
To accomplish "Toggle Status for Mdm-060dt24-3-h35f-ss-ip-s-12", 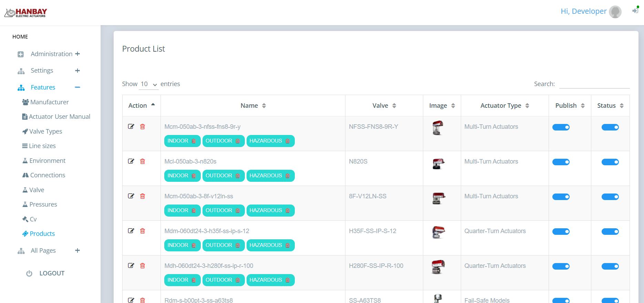I will pyautogui.click(x=610, y=232).
